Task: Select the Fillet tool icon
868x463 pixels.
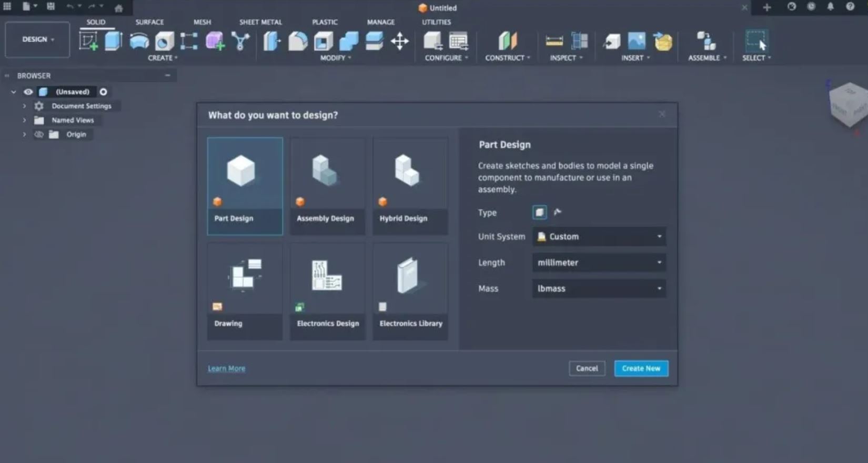Action: coord(298,41)
